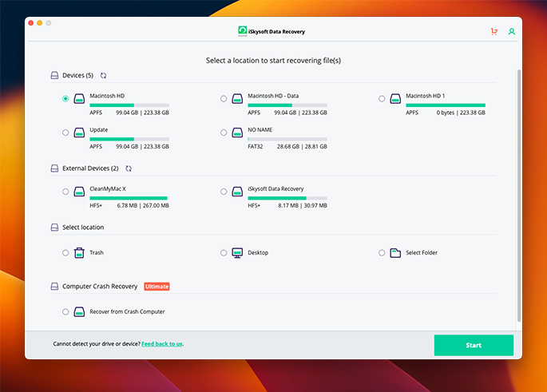Click the External Devices (2) heading
Image resolution: width=547 pixels, height=392 pixels.
90,168
